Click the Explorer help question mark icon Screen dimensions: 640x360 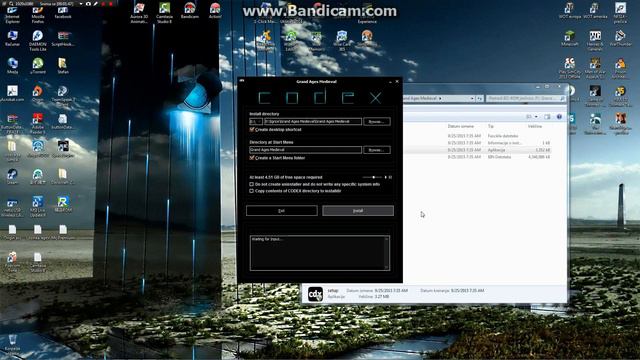[559, 117]
